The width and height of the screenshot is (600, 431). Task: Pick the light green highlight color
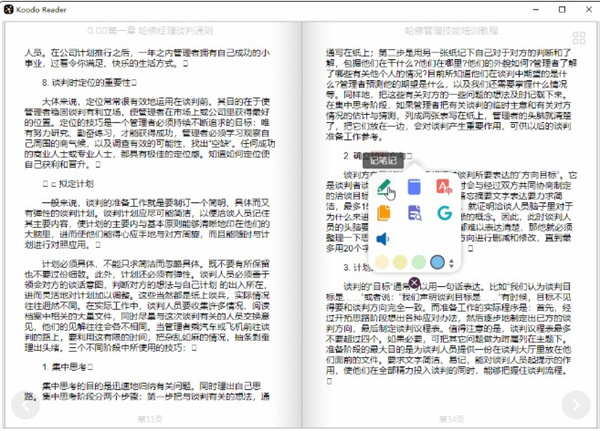pyautogui.click(x=419, y=262)
